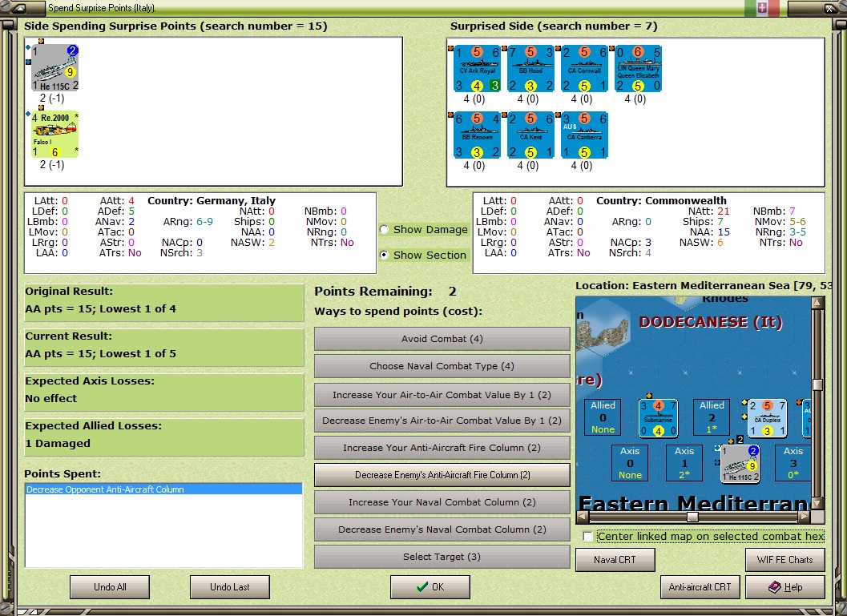The height and width of the screenshot is (616, 847).
Task: Click the Axis 0 None sea box on map
Action: [630, 463]
